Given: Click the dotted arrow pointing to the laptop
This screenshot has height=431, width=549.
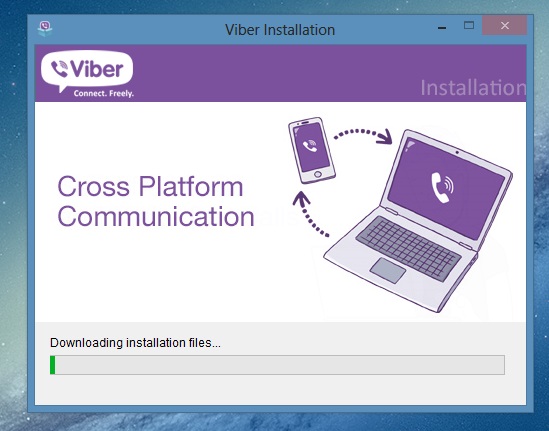Looking at the screenshot, I should pyautogui.click(x=363, y=136).
